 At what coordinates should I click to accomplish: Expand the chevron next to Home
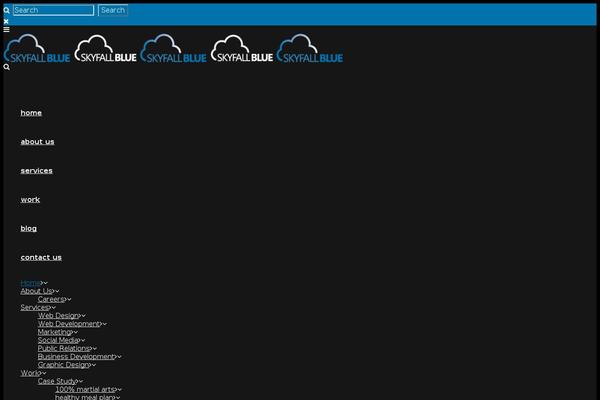(x=46, y=283)
